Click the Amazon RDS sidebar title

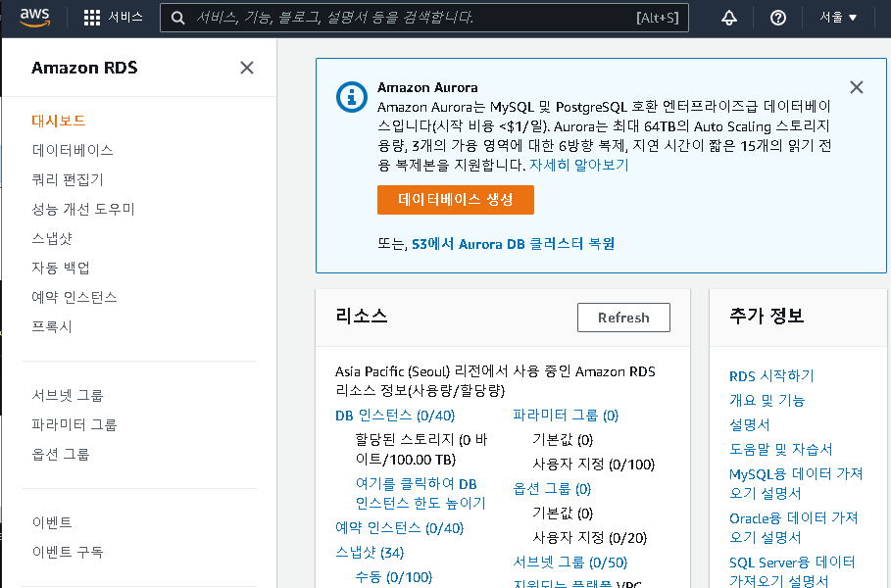(x=84, y=68)
